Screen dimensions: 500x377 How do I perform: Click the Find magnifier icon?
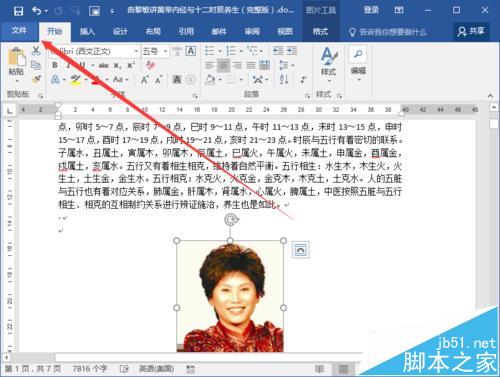[358, 54]
